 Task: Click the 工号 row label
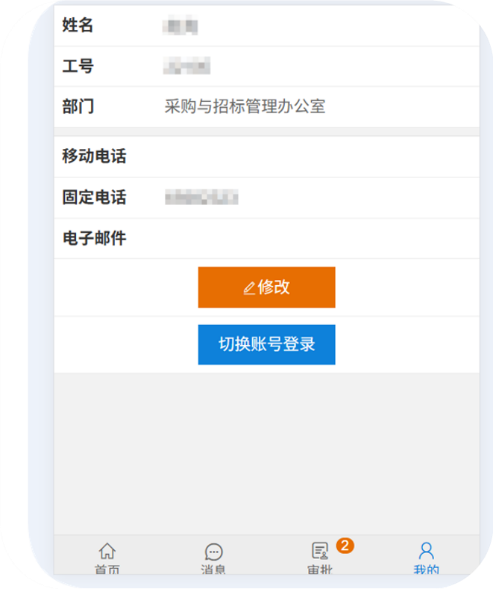coord(78,66)
